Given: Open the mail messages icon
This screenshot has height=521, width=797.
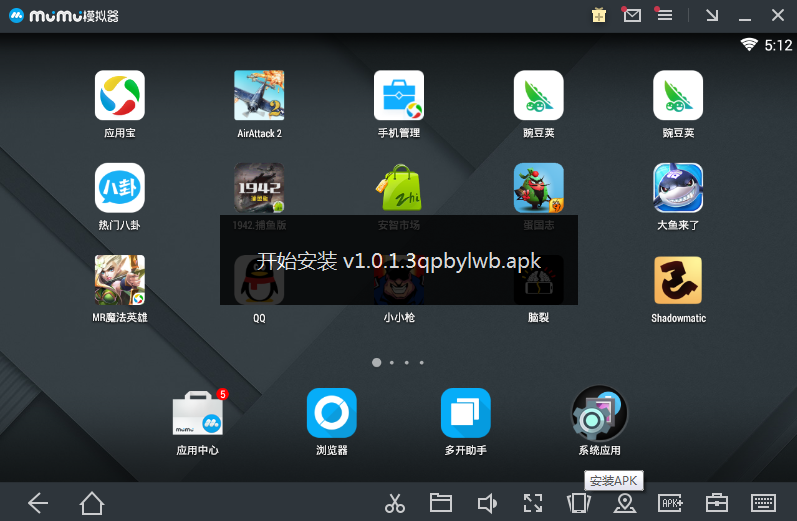Looking at the screenshot, I should click(632, 15).
